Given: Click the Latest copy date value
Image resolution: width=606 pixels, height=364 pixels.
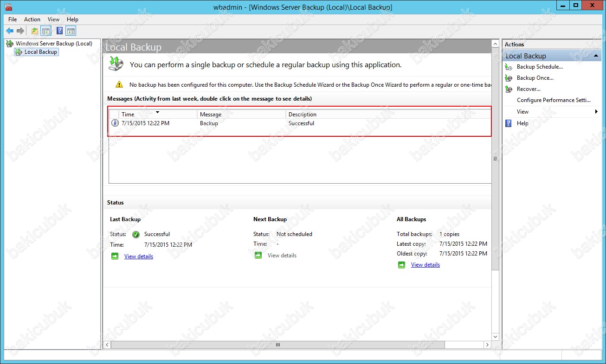Looking at the screenshot, I should pyautogui.click(x=463, y=244).
